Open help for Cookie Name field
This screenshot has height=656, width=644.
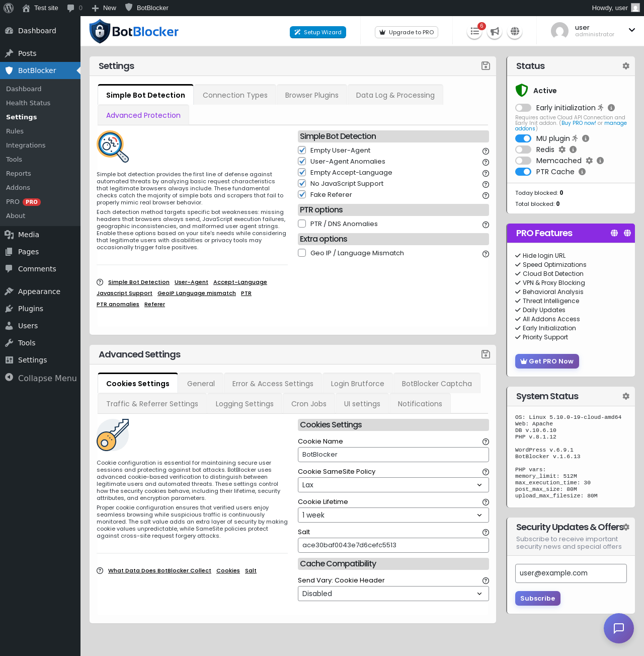(486, 442)
